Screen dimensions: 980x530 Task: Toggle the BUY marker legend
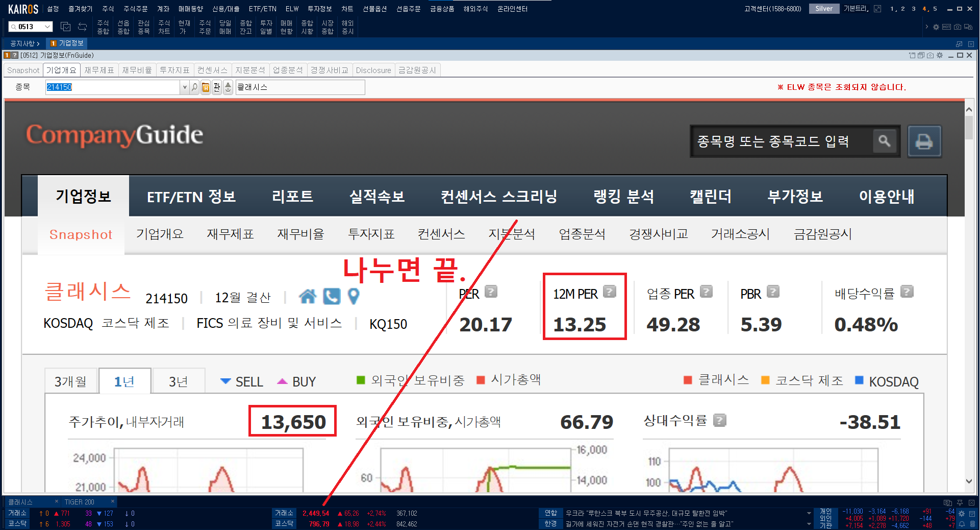click(x=296, y=381)
